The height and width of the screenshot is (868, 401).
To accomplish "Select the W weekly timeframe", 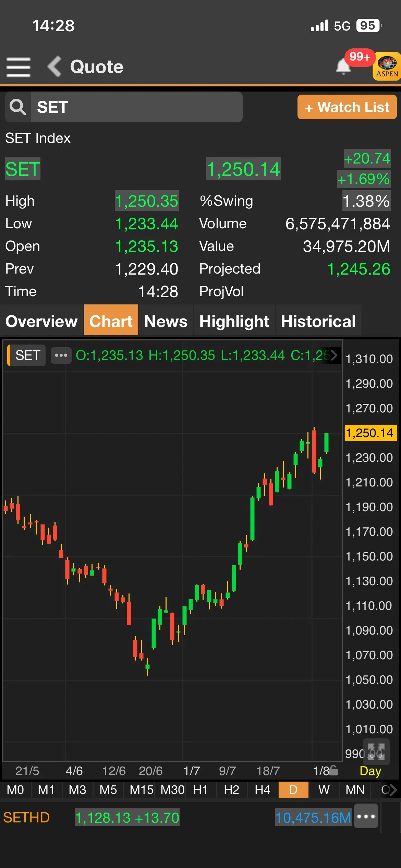I will pyautogui.click(x=324, y=790).
